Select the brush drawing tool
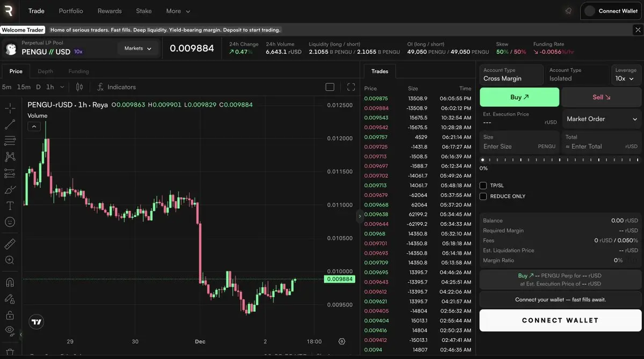 (10, 189)
